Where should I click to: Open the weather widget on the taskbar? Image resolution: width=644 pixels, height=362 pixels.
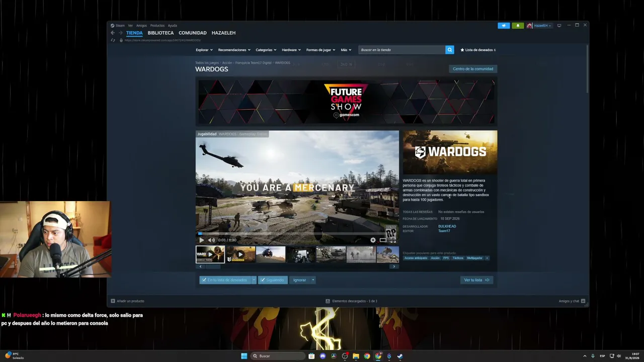tap(15, 356)
